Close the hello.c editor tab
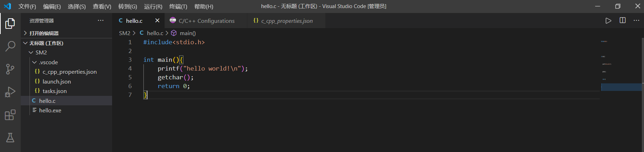644x152 pixels. 157,21
